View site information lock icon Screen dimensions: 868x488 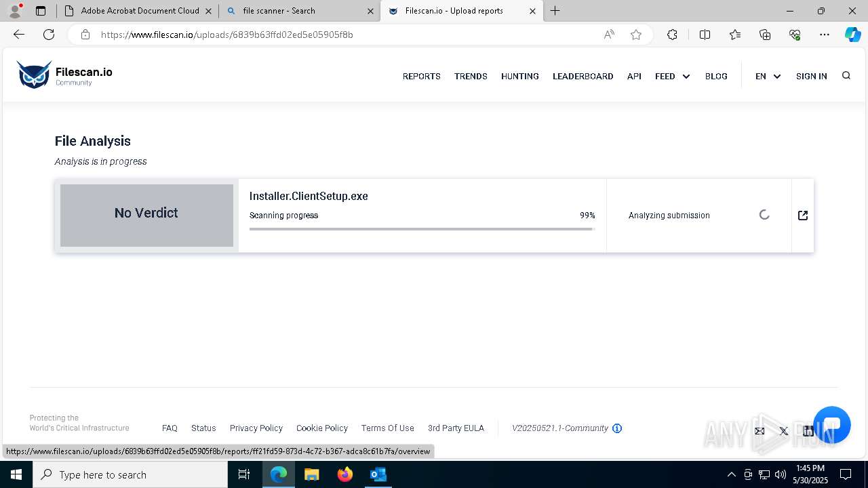(x=85, y=35)
